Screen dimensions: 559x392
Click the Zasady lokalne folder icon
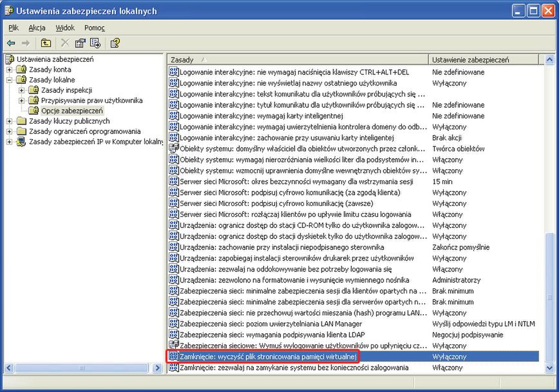click(22, 79)
